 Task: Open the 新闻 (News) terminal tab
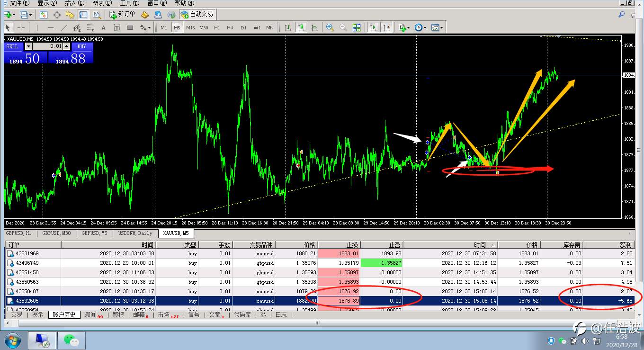point(93,314)
